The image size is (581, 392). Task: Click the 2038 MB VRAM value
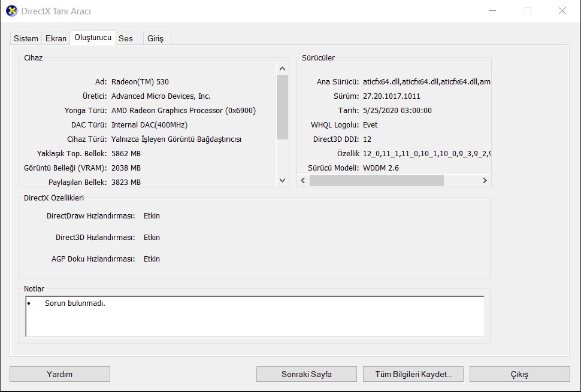point(126,168)
